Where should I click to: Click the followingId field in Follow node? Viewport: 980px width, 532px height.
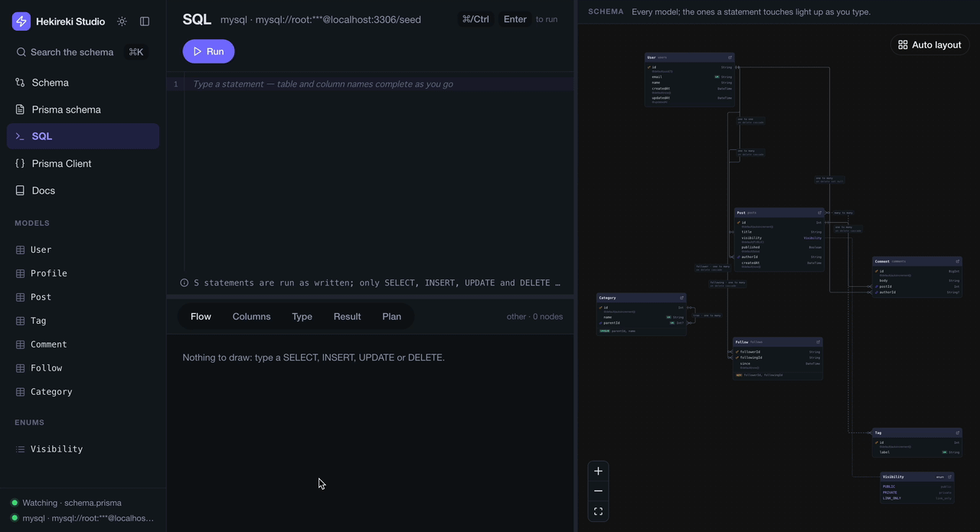pyautogui.click(x=778, y=357)
